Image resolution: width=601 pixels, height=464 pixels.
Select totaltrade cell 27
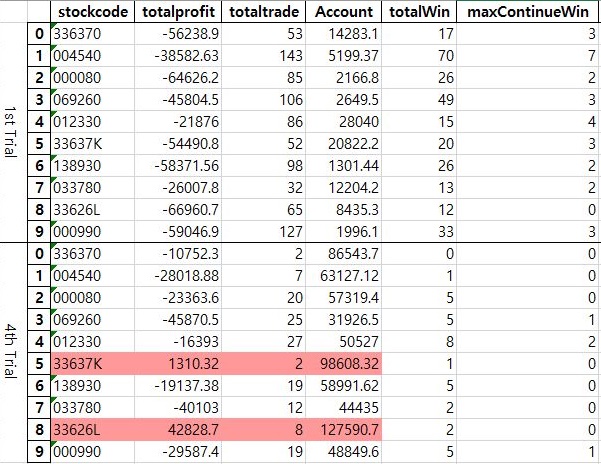[263, 341]
